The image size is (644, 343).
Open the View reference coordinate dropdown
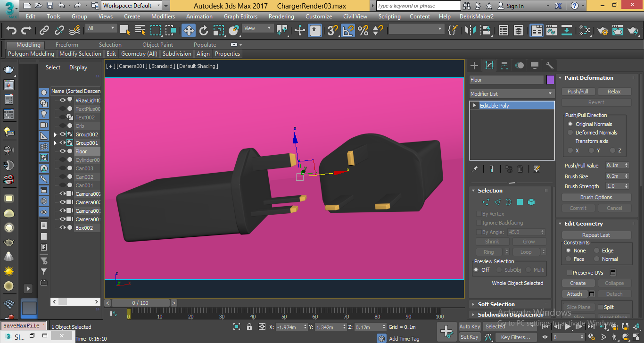(257, 28)
